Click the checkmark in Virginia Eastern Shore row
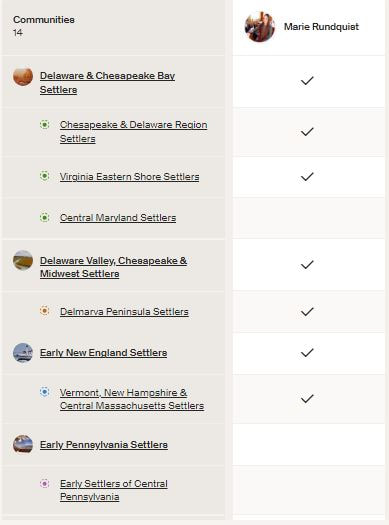This screenshot has width=389, height=525. [307, 176]
